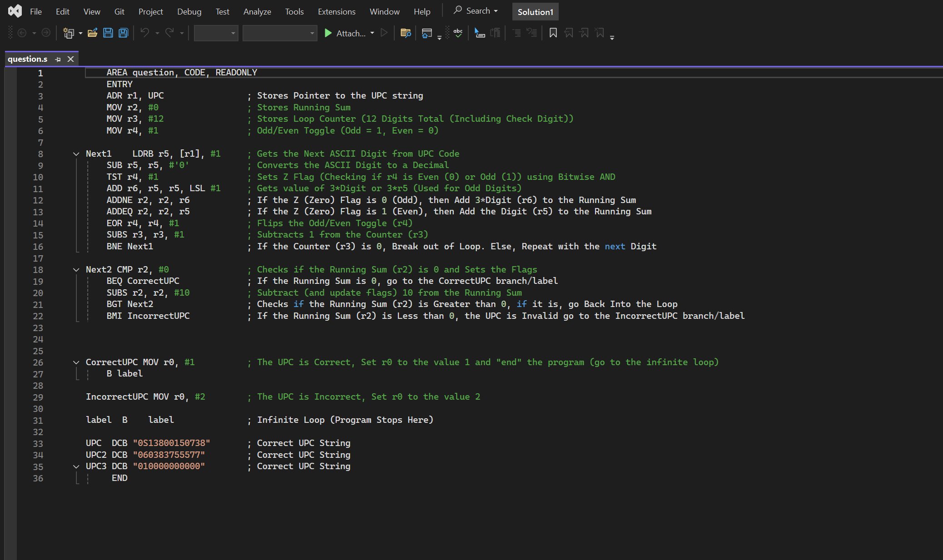
Task: Click the Search box in title bar
Action: tap(476, 11)
